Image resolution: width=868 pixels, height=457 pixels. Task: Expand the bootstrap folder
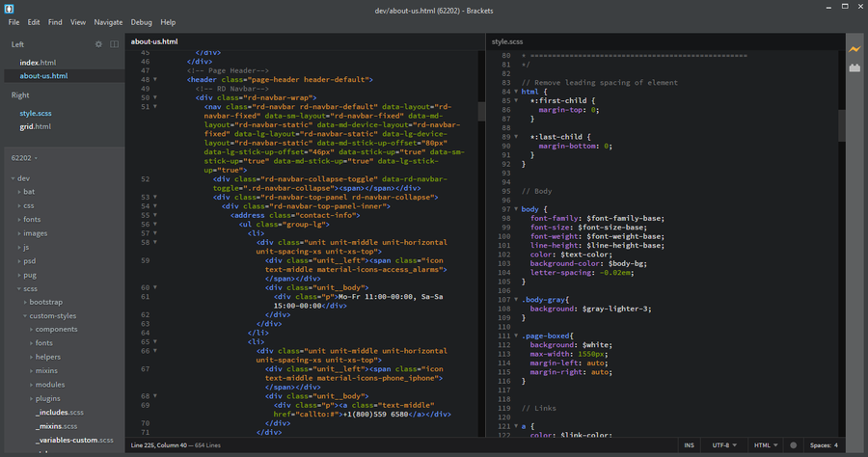click(x=45, y=302)
